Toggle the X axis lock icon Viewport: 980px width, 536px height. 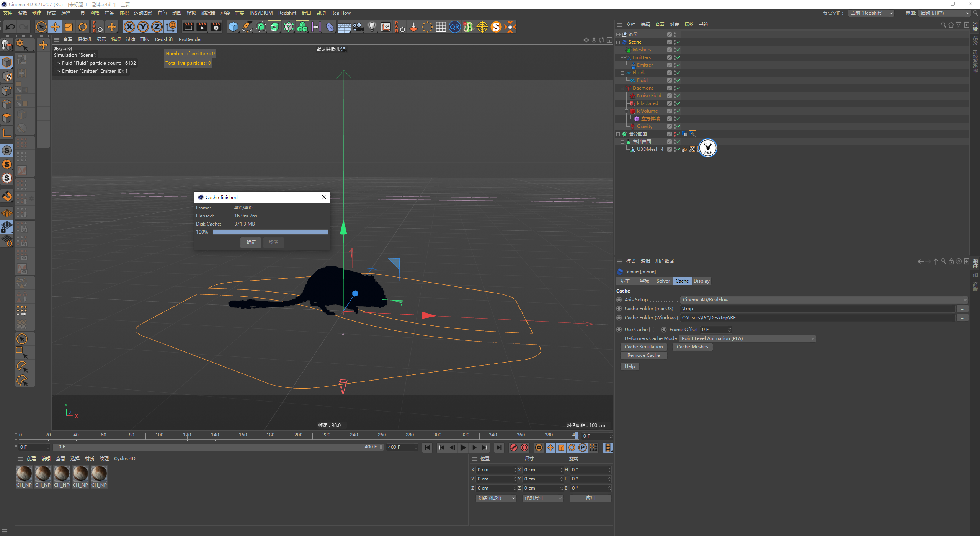pos(129,27)
